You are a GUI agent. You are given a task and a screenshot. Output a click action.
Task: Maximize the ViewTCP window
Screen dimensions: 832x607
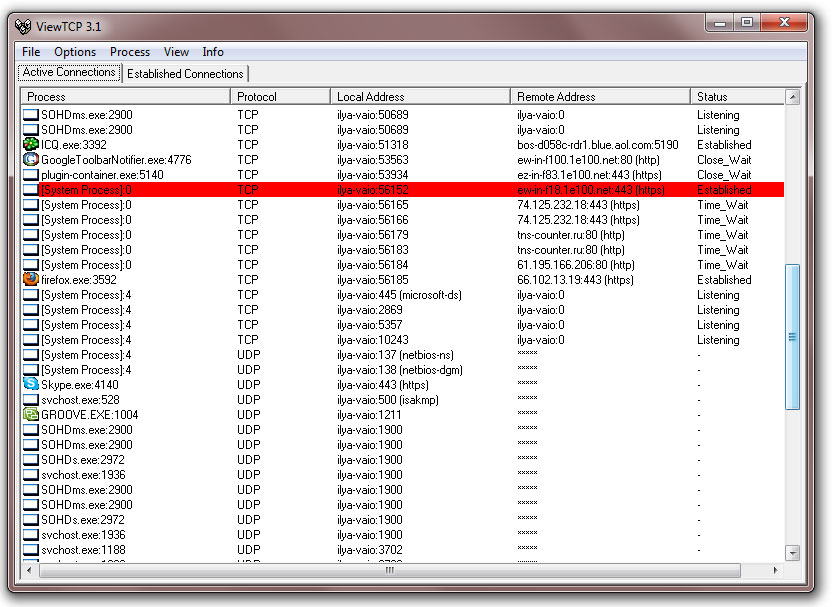747,23
